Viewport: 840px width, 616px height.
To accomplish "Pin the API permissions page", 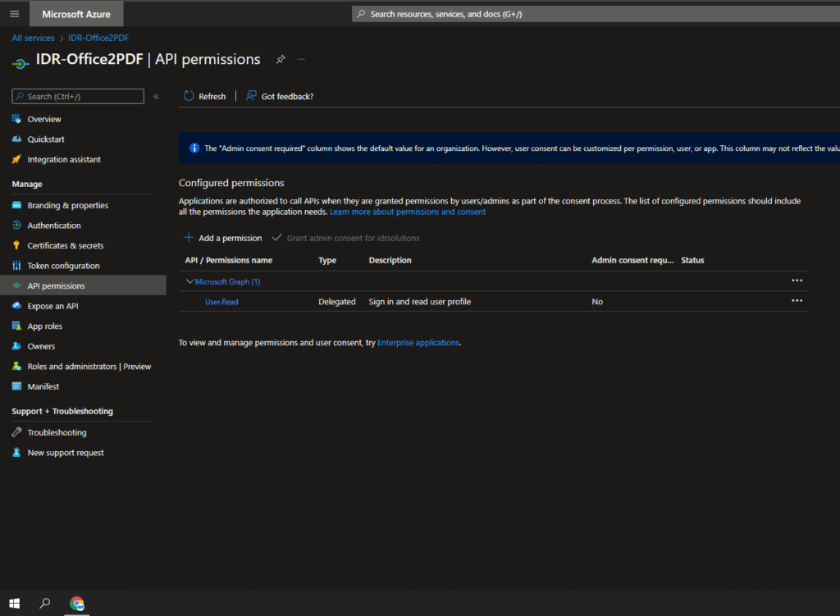I will tap(280, 59).
